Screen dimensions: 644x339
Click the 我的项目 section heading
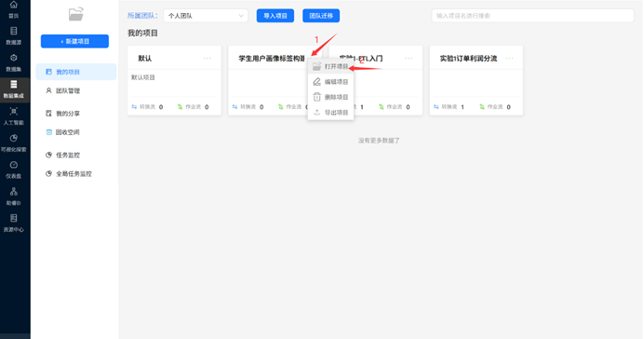(x=142, y=33)
